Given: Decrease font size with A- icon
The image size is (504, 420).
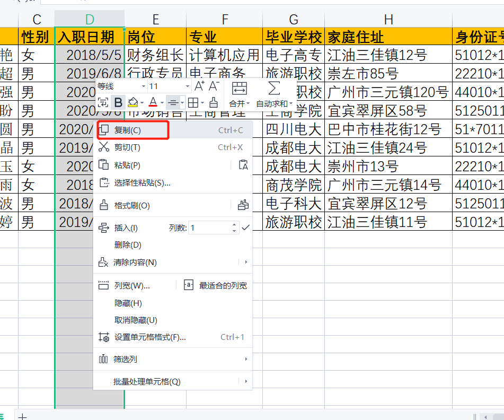Looking at the screenshot, I should 214,86.
